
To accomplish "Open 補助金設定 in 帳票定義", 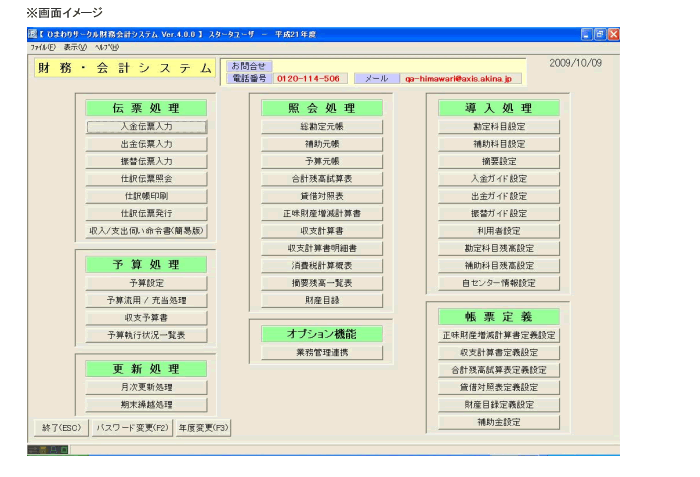I will point(498,422).
